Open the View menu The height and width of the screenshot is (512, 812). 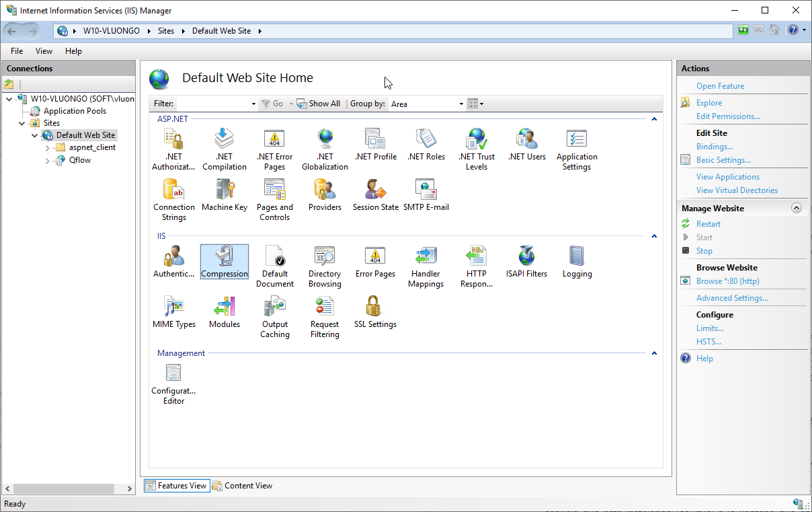(x=44, y=51)
